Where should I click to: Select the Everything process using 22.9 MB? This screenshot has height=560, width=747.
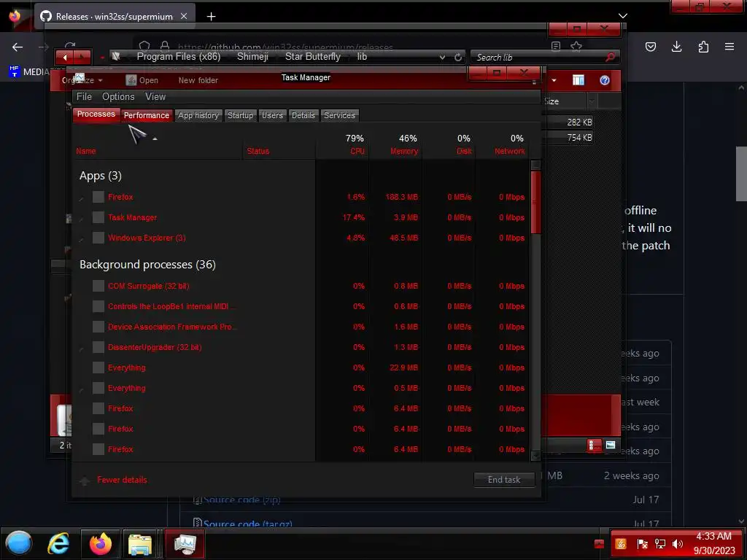coord(301,367)
